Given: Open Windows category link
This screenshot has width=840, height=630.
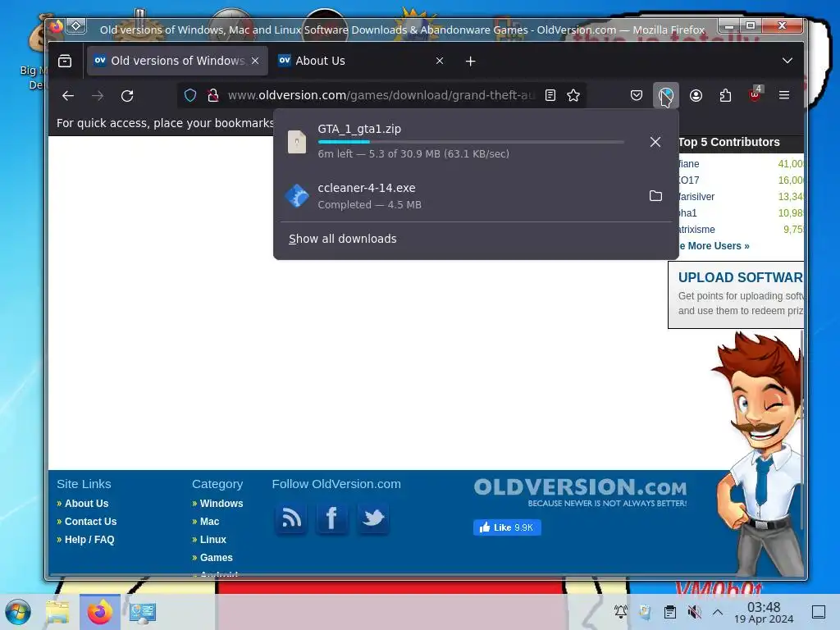Looking at the screenshot, I should tap(221, 504).
